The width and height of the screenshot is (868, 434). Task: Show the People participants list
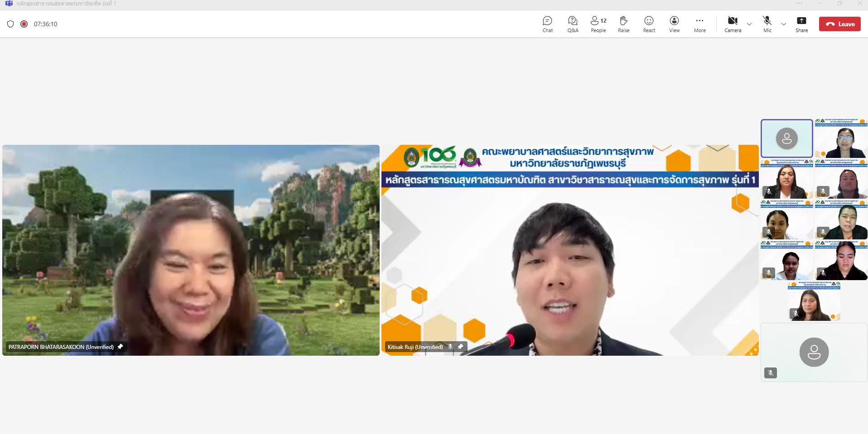[x=598, y=24]
